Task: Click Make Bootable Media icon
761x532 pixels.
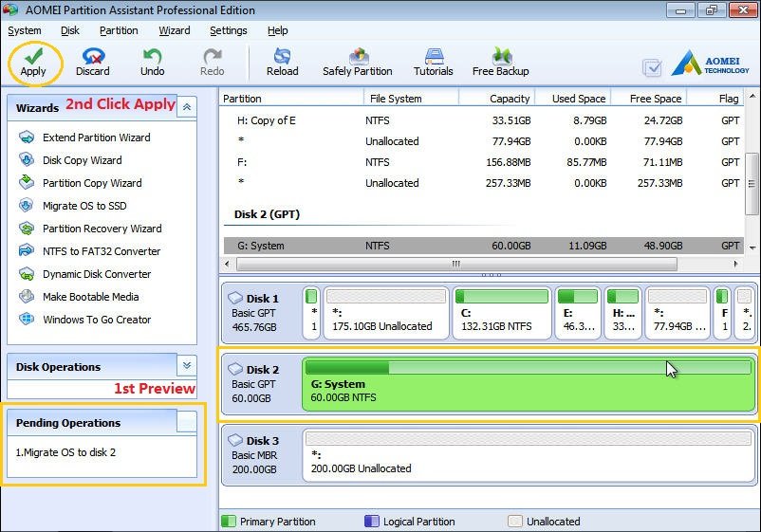Action: pyautogui.click(x=27, y=296)
